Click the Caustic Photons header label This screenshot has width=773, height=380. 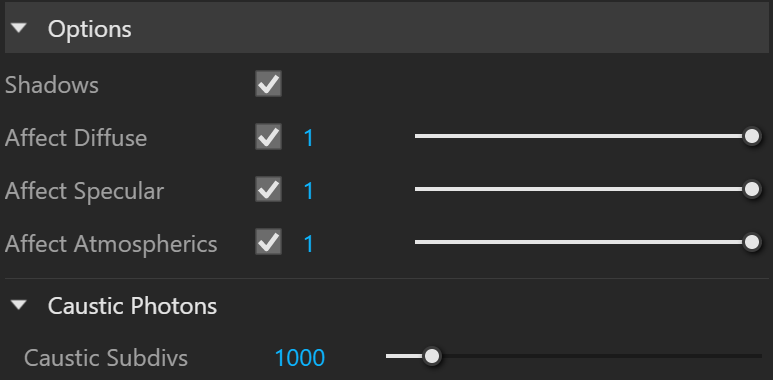132,306
